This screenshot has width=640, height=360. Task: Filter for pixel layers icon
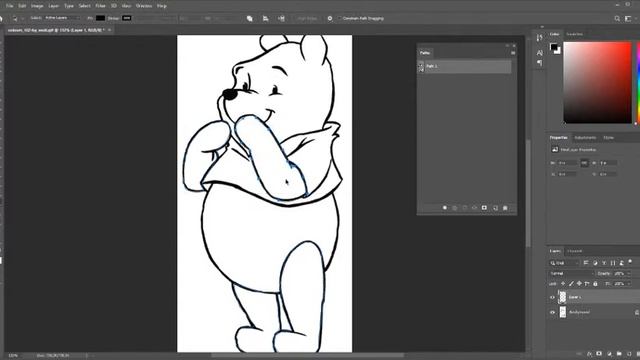pos(586,263)
